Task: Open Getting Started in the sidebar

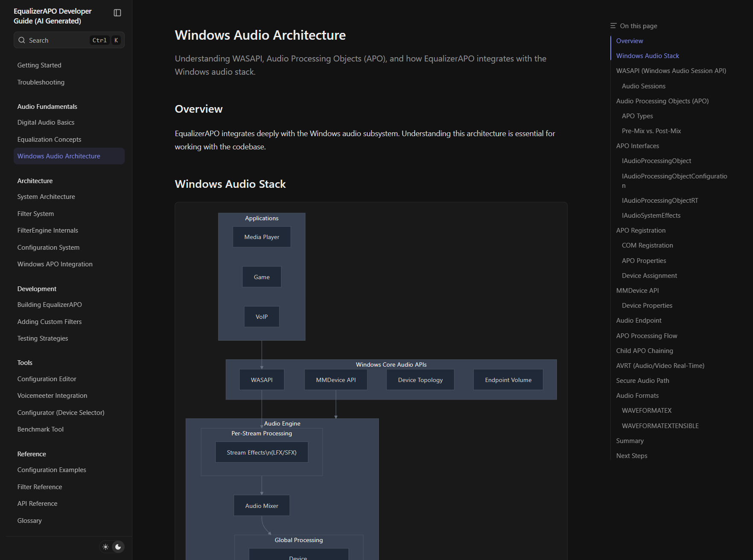Action: 39,65
